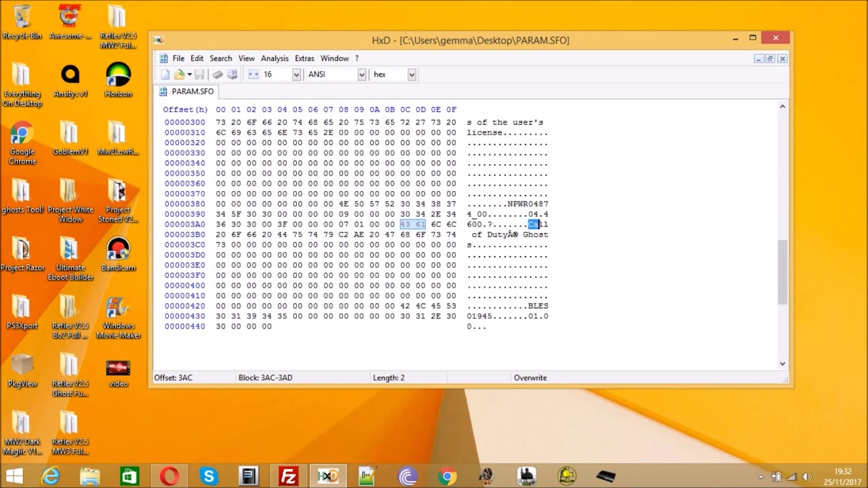Screen dimensions: 868x488
Task: Open disk using the drive toolbar icon
Action: tap(232, 75)
